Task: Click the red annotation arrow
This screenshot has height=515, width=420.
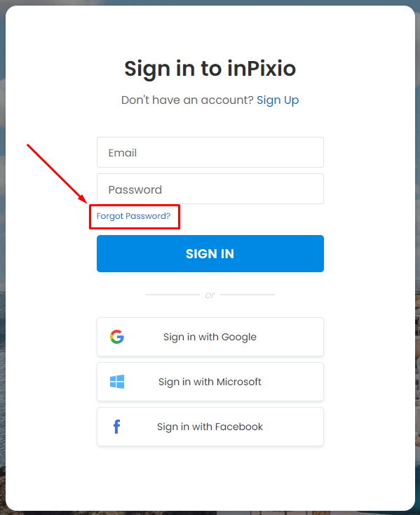Action: click(x=57, y=173)
